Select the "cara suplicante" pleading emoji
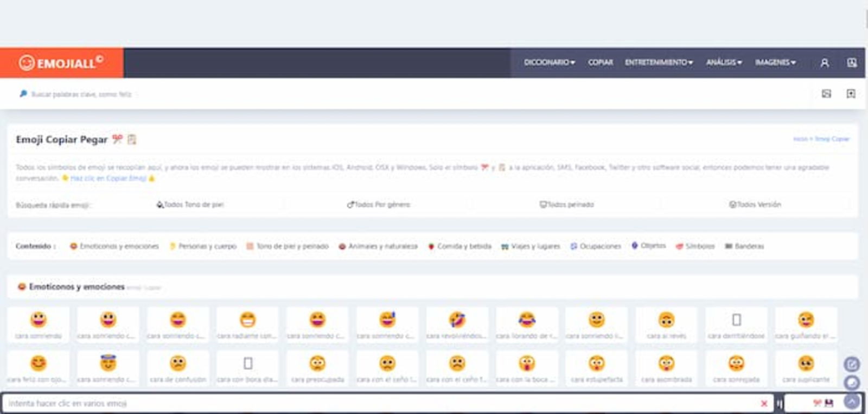This screenshot has height=414, width=868. [806, 368]
